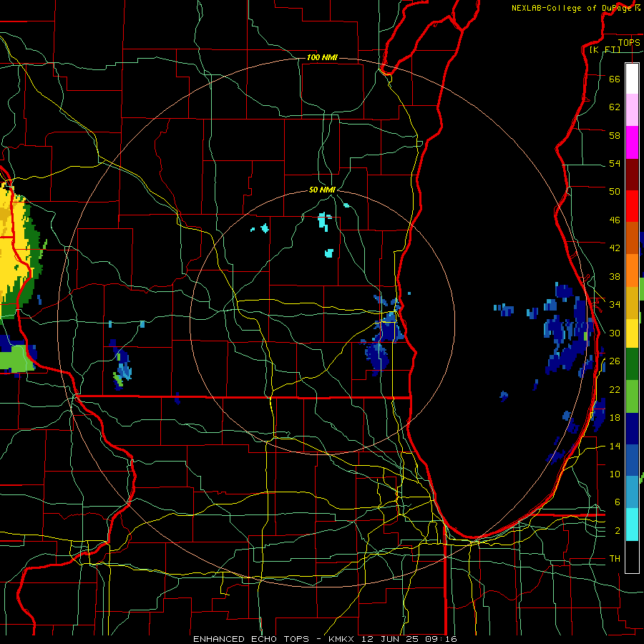Pick the yellow swatch on the color scale
644x644 pixels.
click(632, 333)
